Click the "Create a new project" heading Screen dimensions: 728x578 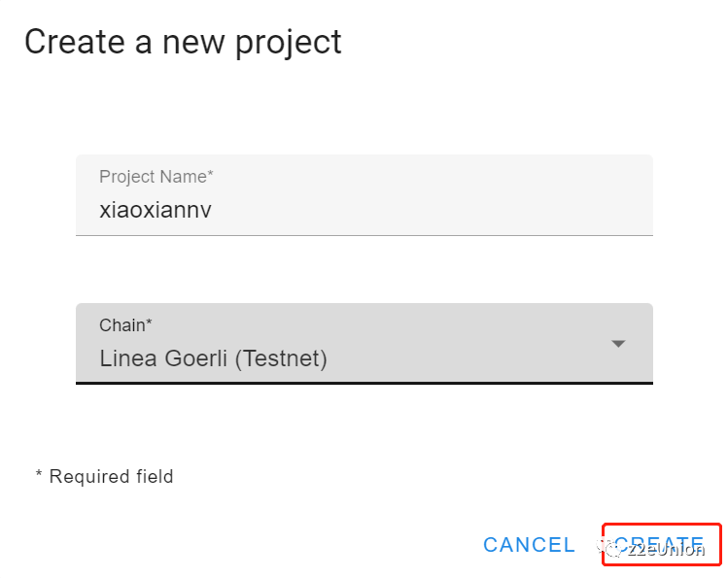tap(183, 42)
